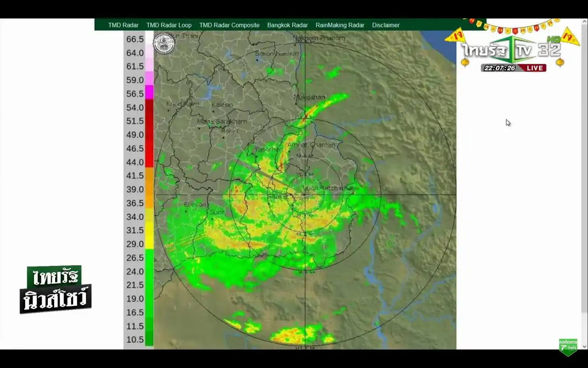Click the TMD emblem on the radar map
The height and width of the screenshot is (368, 588).
tap(164, 44)
